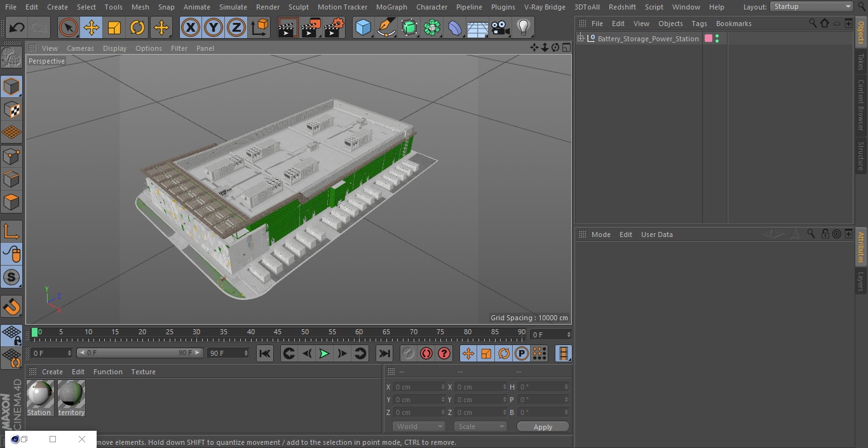Open the World coordinate dropdown
Image resolution: width=868 pixels, height=448 pixels.
coord(418,426)
